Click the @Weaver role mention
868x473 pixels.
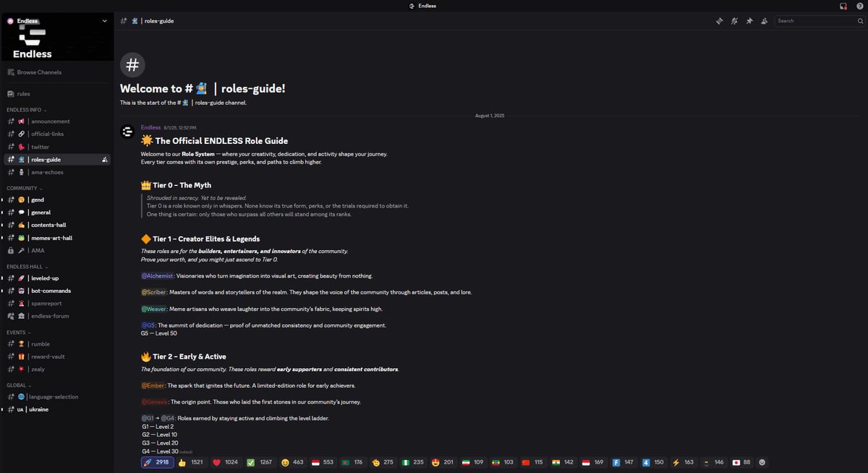click(x=154, y=309)
